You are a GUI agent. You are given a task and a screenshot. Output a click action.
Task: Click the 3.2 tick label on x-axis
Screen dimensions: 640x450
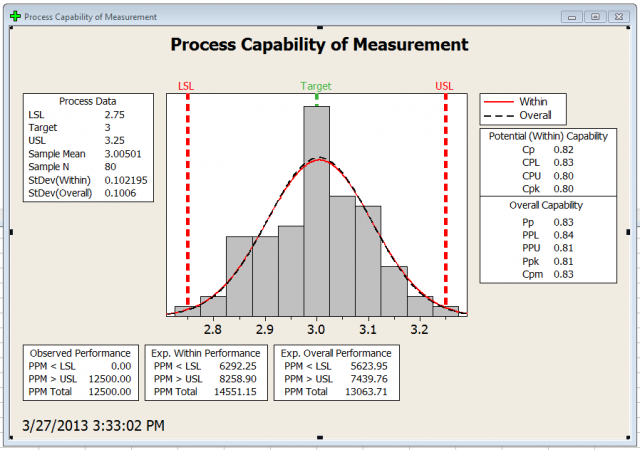(419, 327)
